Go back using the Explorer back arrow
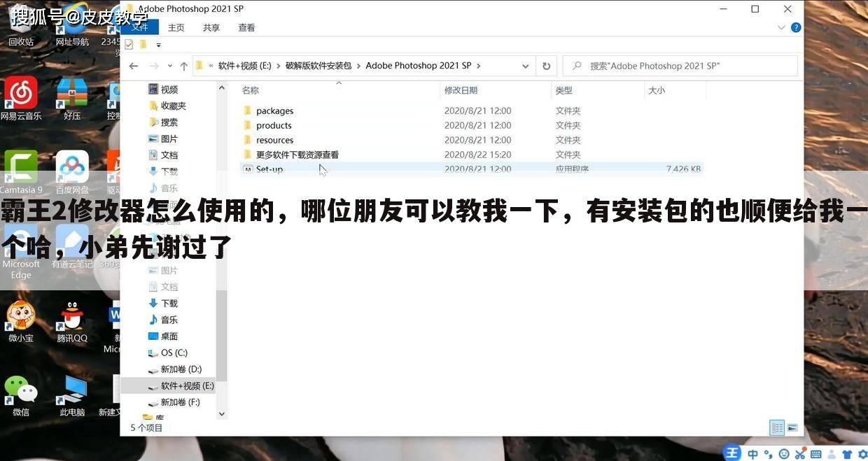 pos(134,66)
